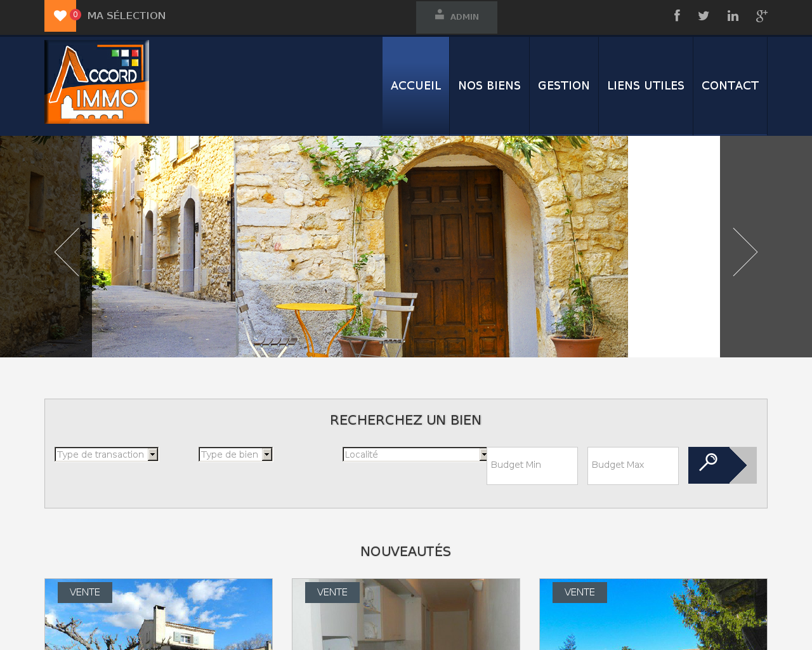
Task: Open the heart favorites icon
Action: (60, 16)
